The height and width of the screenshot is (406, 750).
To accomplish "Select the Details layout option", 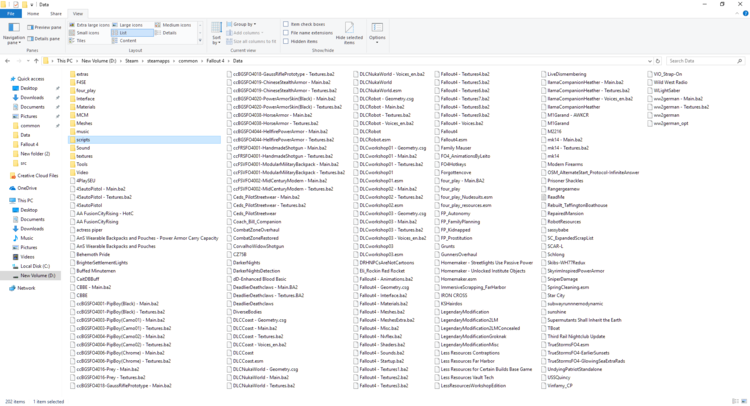I will point(166,33).
